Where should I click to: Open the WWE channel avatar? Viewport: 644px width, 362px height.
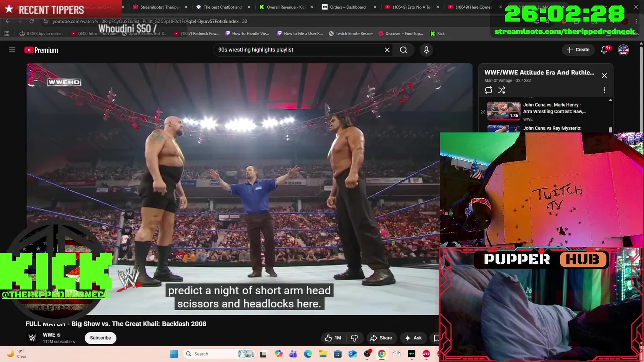32,338
